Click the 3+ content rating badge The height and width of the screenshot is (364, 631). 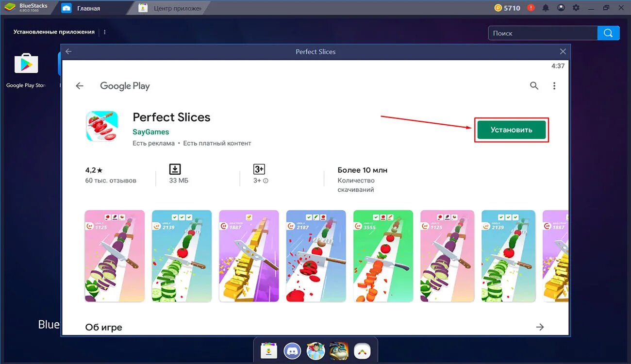(x=259, y=169)
